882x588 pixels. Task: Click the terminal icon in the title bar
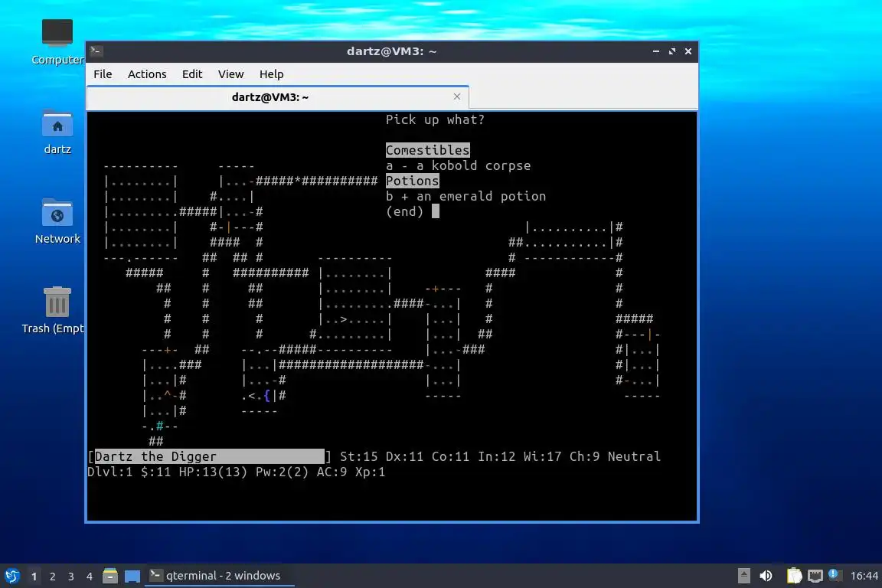(x=96, y=51)
